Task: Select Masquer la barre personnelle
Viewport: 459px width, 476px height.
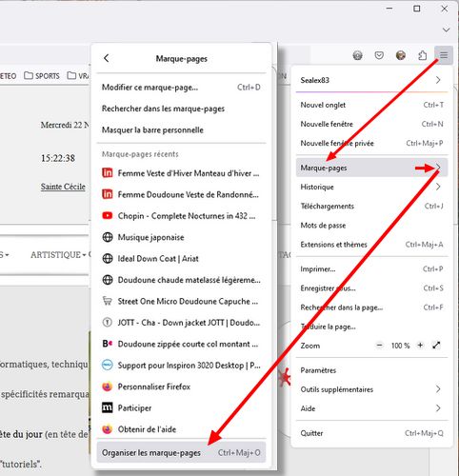Action: coord(181,129)
